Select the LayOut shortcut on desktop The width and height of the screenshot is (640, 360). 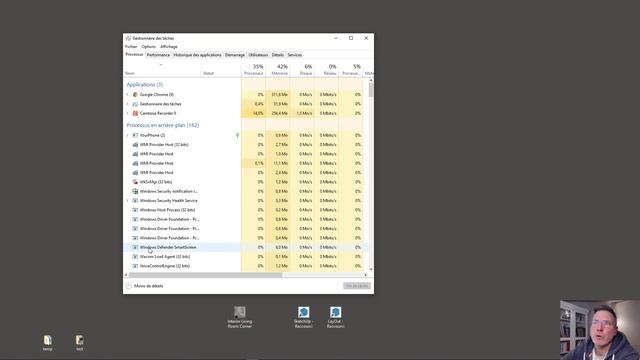tap(336, 318)
